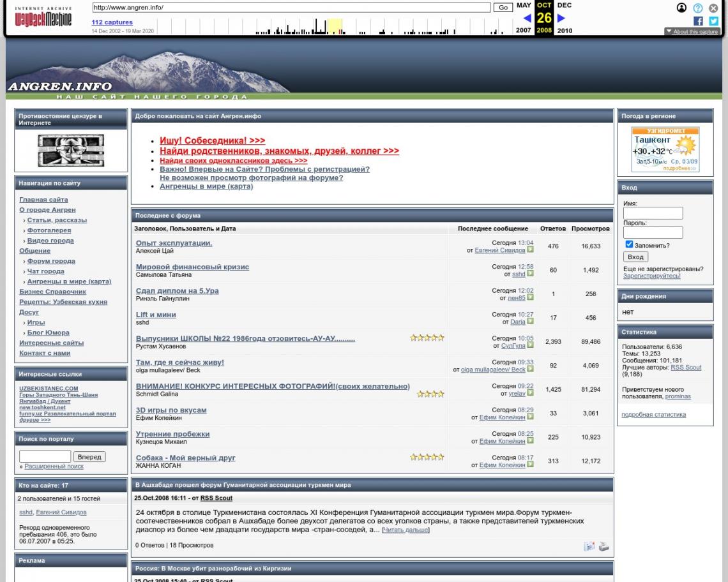
Task: Open RSS Scout author link in statistics
Action: (686, 368)
